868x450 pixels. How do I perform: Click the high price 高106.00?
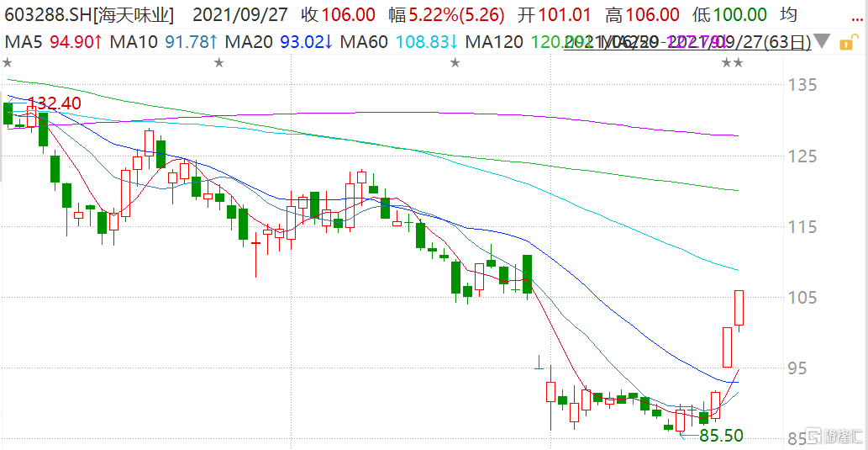click(643, 15)
